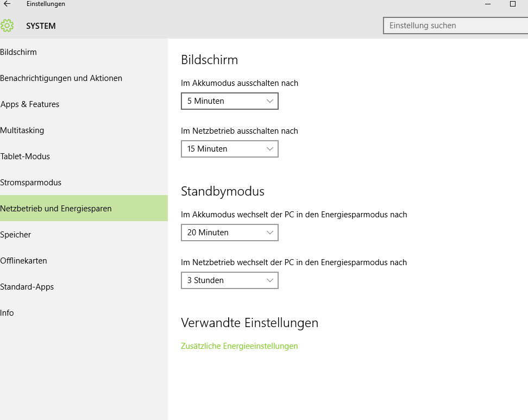Image resolution: width=528 pixels, height=420 pixels.
Task: Select Tablet-Modus in sidebar
Action: point(84,156)
